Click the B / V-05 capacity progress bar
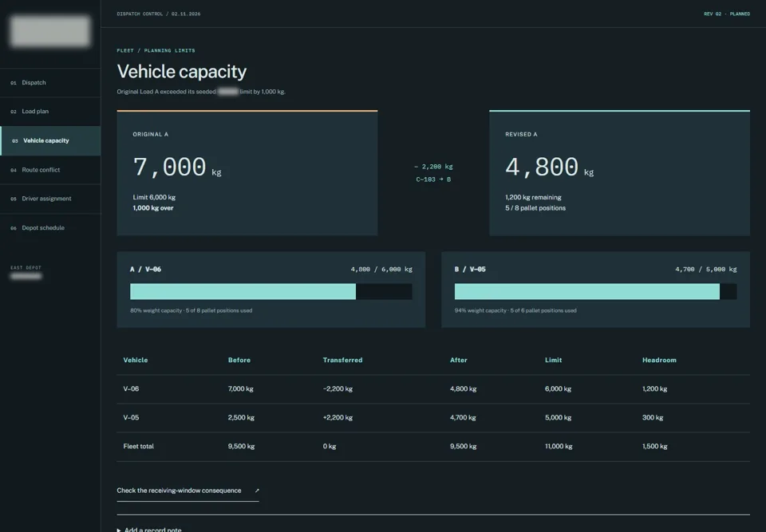 (x=595, y=292)
